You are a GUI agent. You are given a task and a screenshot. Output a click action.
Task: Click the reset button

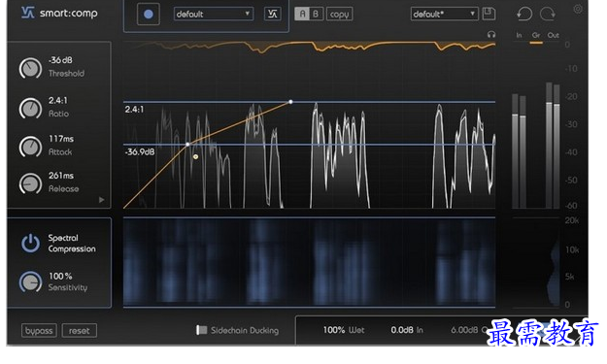80,331
